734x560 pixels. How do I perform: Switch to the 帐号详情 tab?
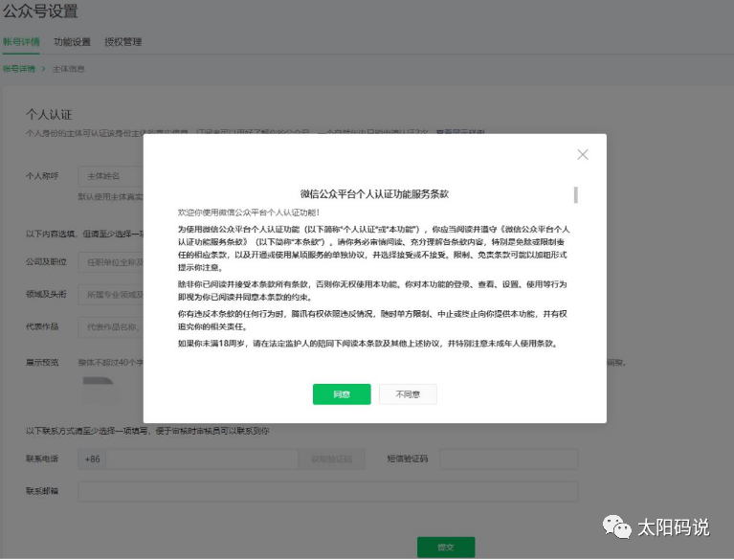click(21, 42)
